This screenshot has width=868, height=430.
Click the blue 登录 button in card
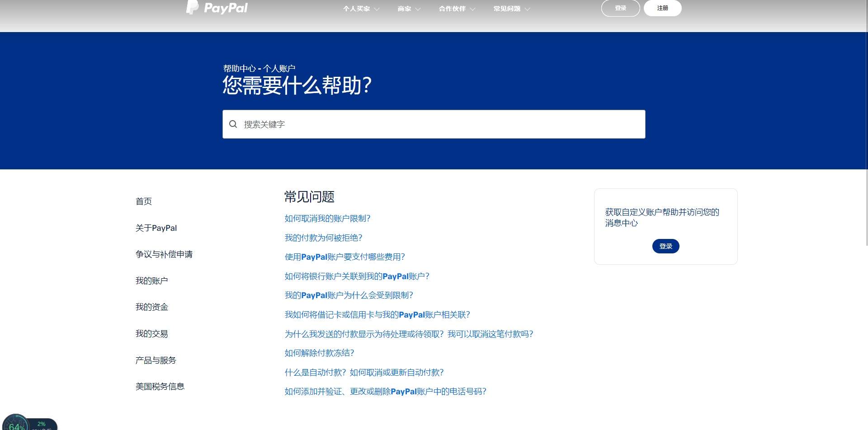tap(666, 246)
